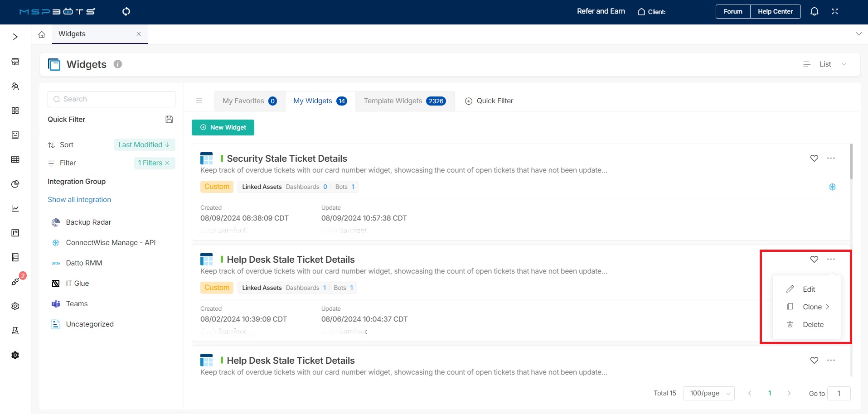Open more options for Security Stale Ticket Details
The image size is (868, 414).
point(830,159)
